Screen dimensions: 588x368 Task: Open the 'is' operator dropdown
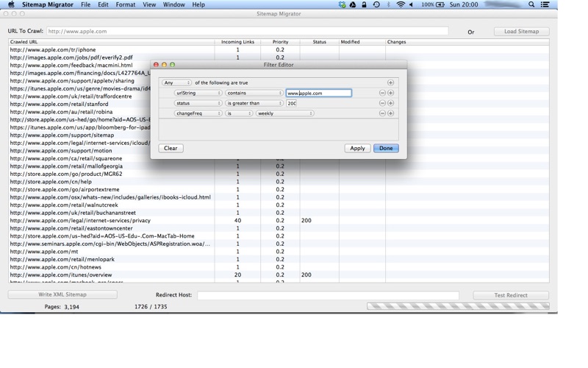click(239, 113)
